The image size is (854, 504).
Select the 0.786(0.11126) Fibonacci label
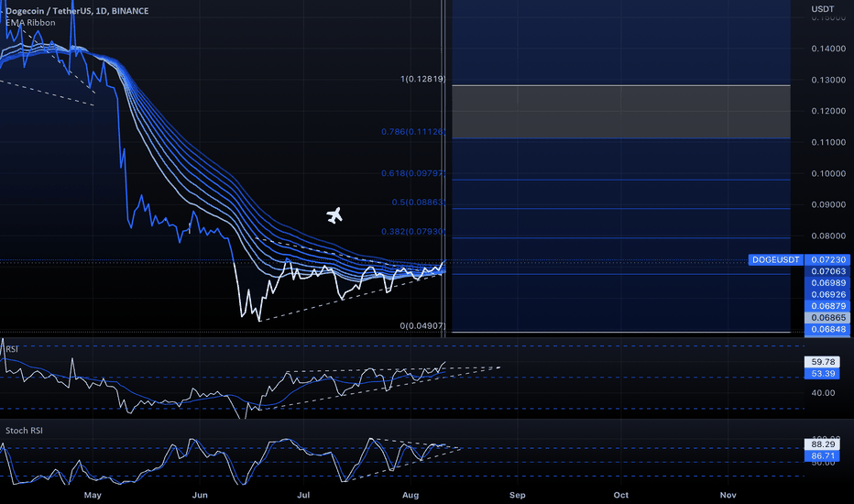click(413, 132)
